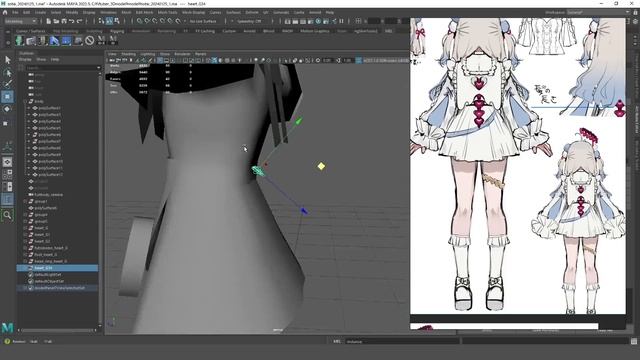Select defaultLightSet in the Outliner
Image resolution: width=640 pixels, height=360 pixels.
[x=48, y=275]
